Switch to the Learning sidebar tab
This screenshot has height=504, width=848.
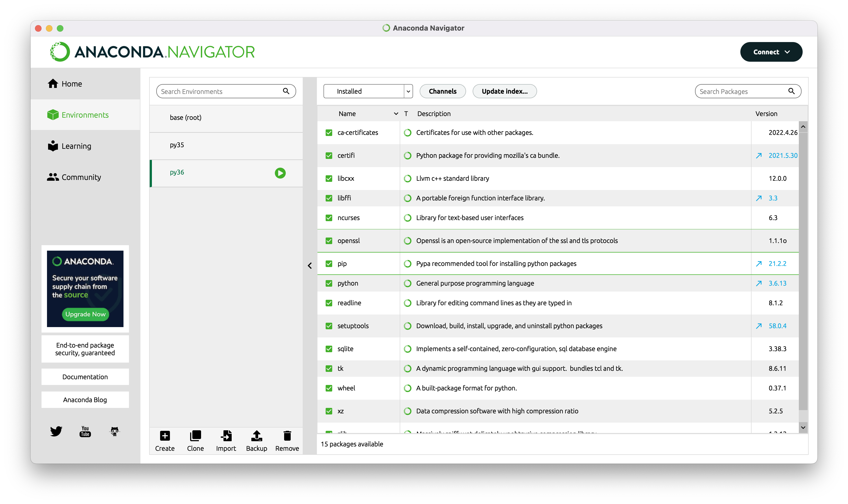[x=76, y=146]
